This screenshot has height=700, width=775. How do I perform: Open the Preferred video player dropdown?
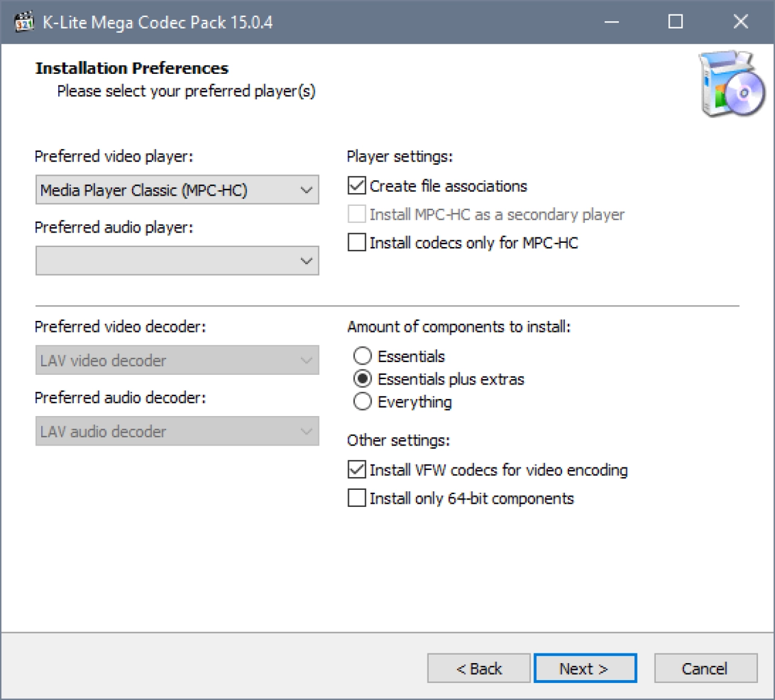177,190
